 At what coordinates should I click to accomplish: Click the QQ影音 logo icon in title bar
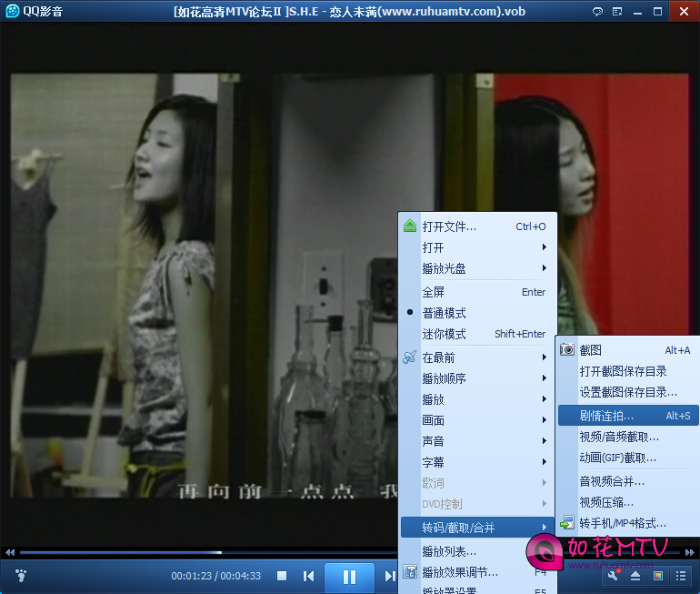click(12, 11)
